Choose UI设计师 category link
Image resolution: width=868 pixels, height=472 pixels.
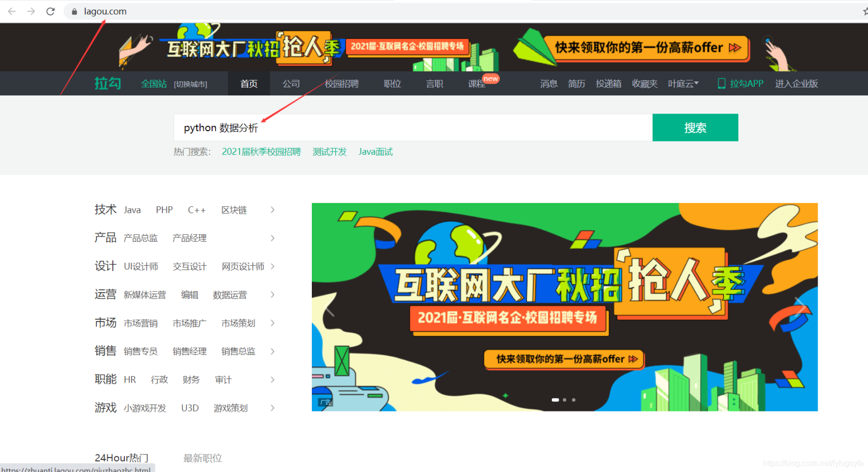point(141,266)
